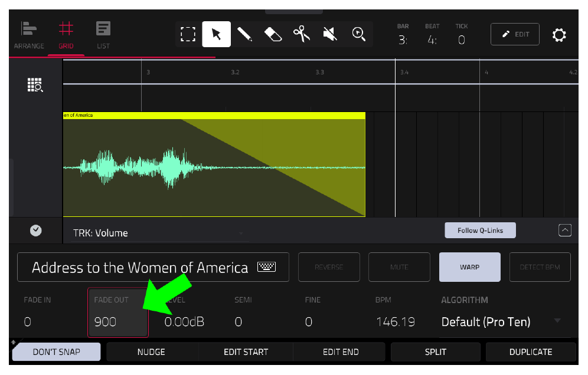Click the pencil Edit button

point(515,34)
